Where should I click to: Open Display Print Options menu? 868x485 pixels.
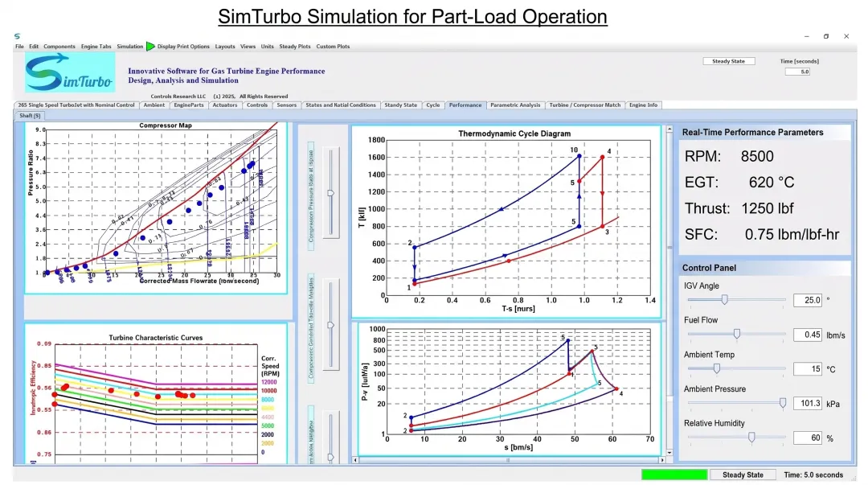(x=183, y=47)
